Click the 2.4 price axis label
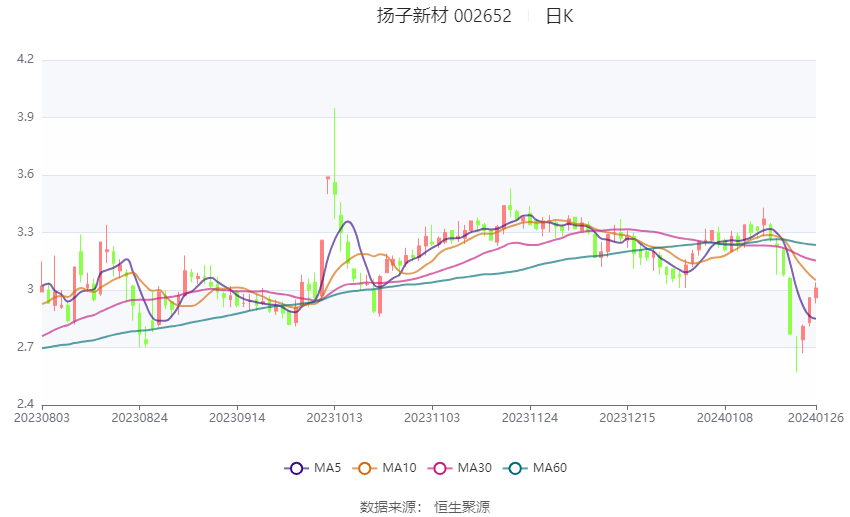Screen dimensions: 850x517 (25, 404)
